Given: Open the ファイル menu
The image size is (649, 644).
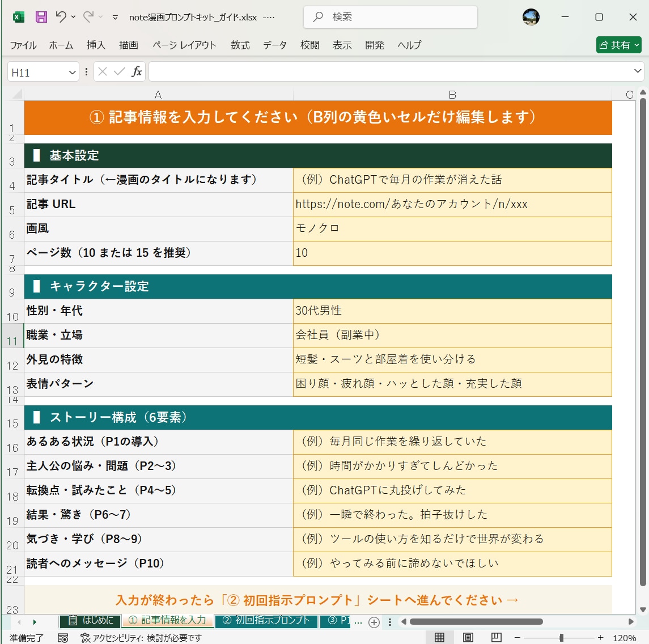Looking at the screenshot, I should tap(23, 45).
